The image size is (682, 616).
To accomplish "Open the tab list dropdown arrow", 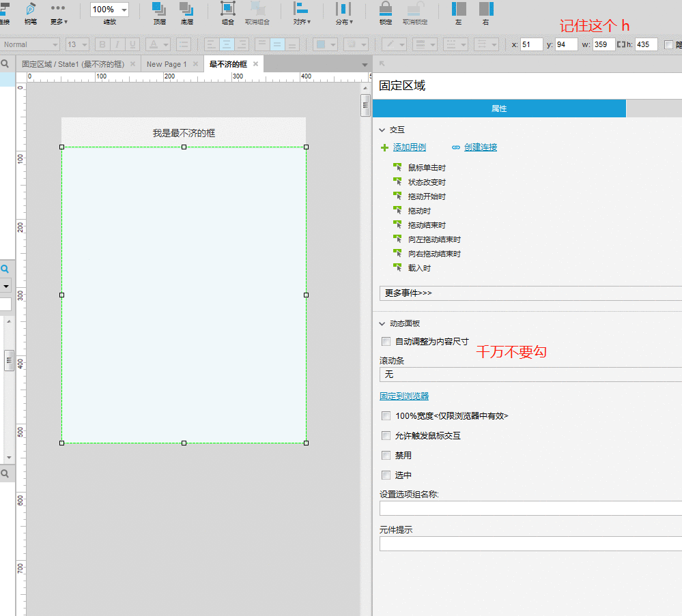I will pos(365,65).
